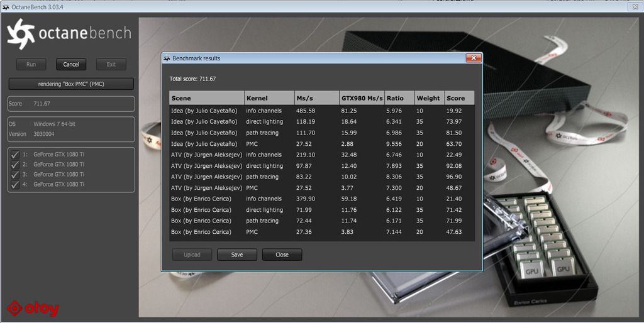Click the sidebar Score 711.67 field

click(x=71, y=104)
